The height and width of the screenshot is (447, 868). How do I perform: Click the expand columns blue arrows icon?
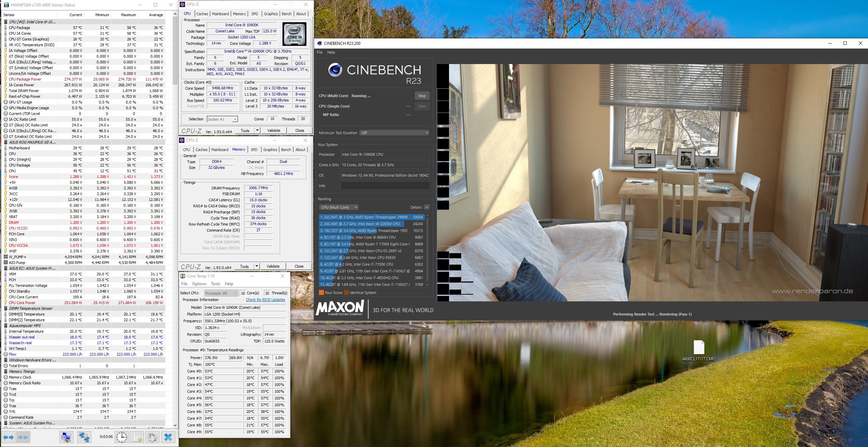(x=8, y=437)
